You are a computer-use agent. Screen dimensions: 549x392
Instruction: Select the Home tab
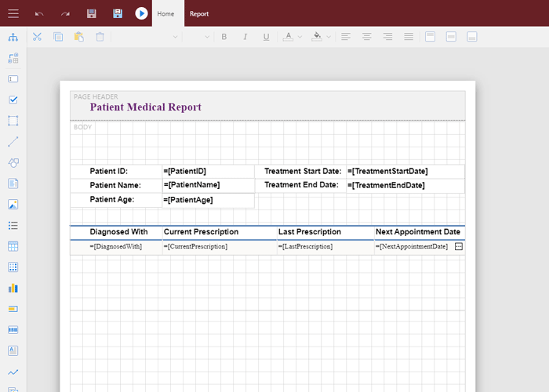(x=165, y=13)
